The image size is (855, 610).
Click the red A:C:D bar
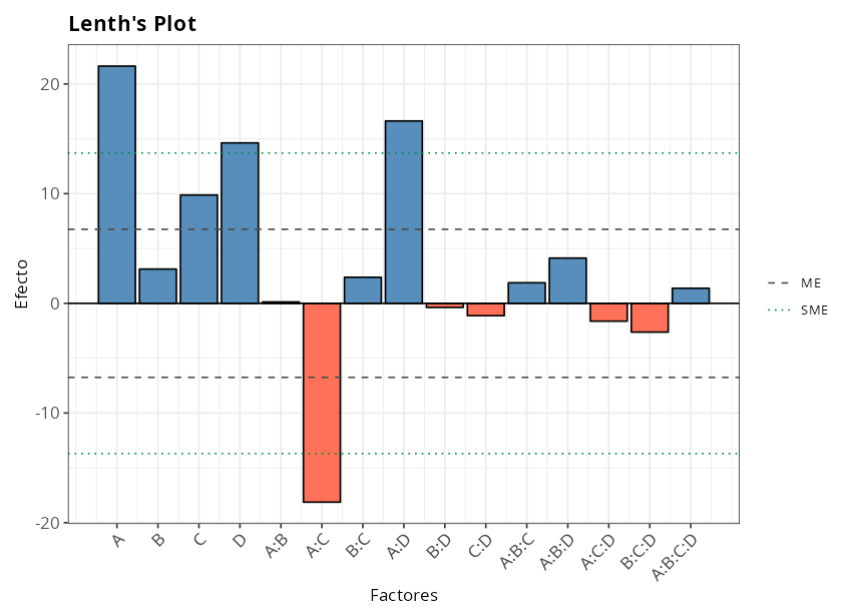coord(609,312)
